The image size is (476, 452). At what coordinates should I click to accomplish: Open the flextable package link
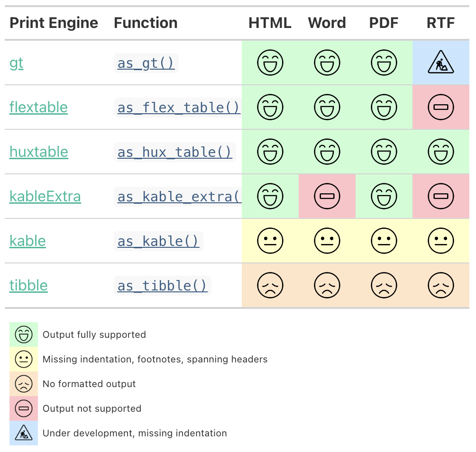click(38, 108)
